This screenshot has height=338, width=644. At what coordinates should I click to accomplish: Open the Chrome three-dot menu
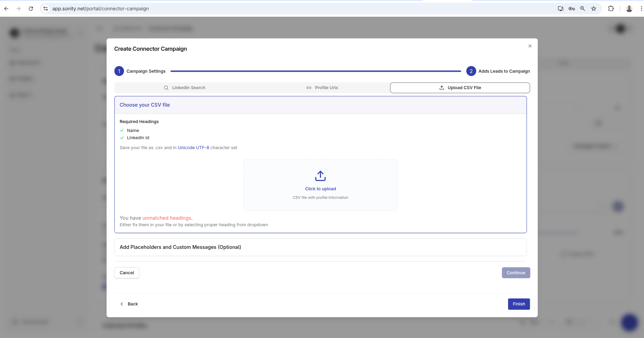point(641,9)
